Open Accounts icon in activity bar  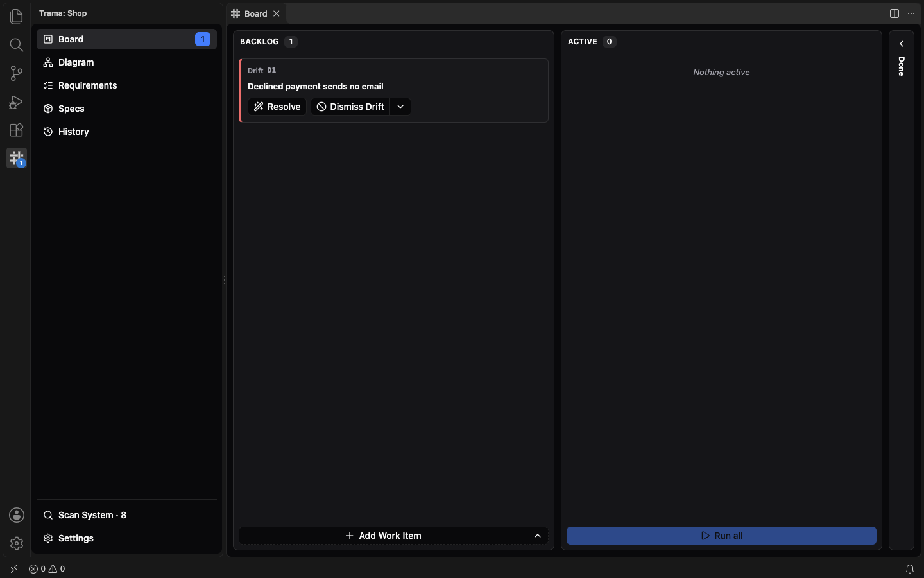tap(17, 515)
